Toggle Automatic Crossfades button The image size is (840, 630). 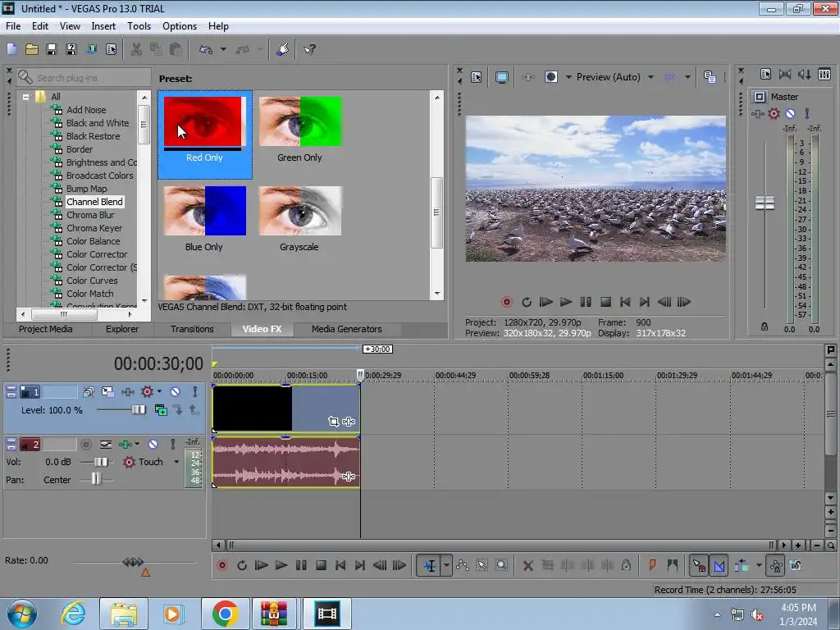719,565
